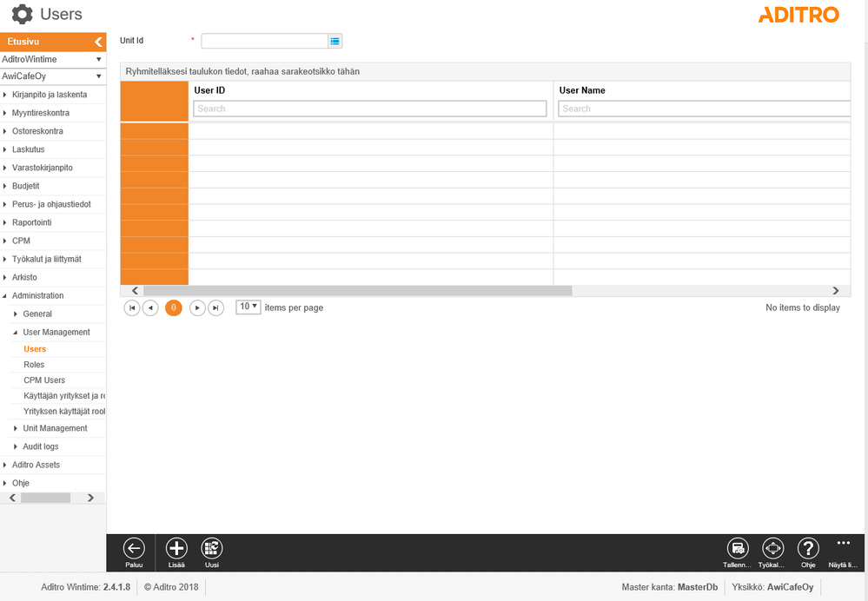Click the Lisää plus icon

click(x=176, y=548)
